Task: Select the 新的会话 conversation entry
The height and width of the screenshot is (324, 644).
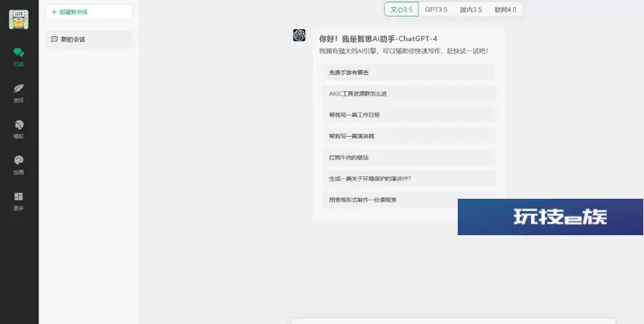Action: pos(89,39)
